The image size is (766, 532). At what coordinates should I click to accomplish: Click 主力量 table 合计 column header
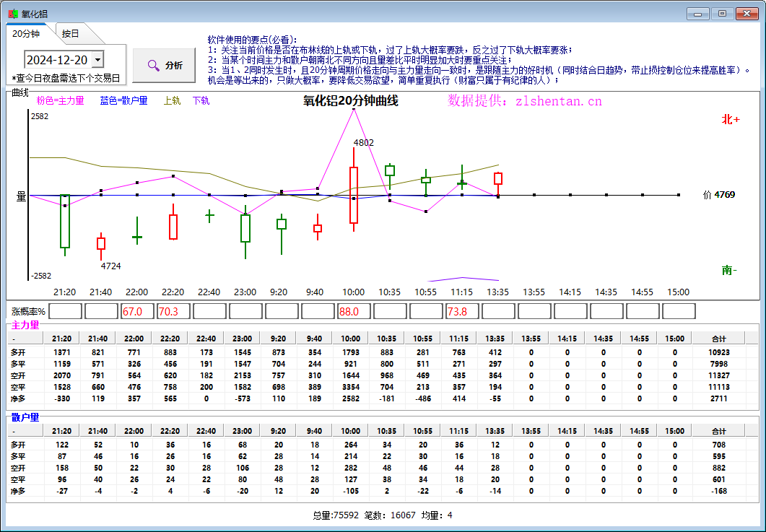(x=718, y=339)
